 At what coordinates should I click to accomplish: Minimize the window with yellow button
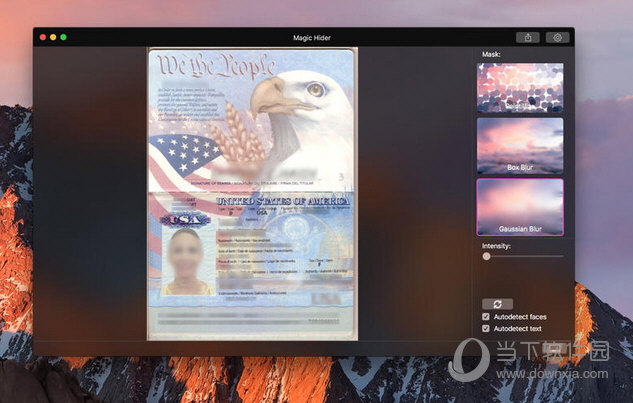(x=53, y=37)
